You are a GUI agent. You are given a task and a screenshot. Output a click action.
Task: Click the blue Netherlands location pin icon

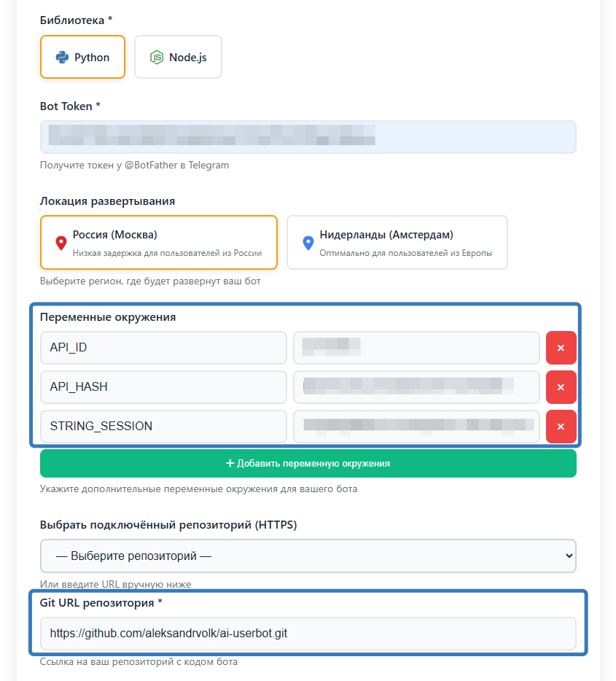308,243
